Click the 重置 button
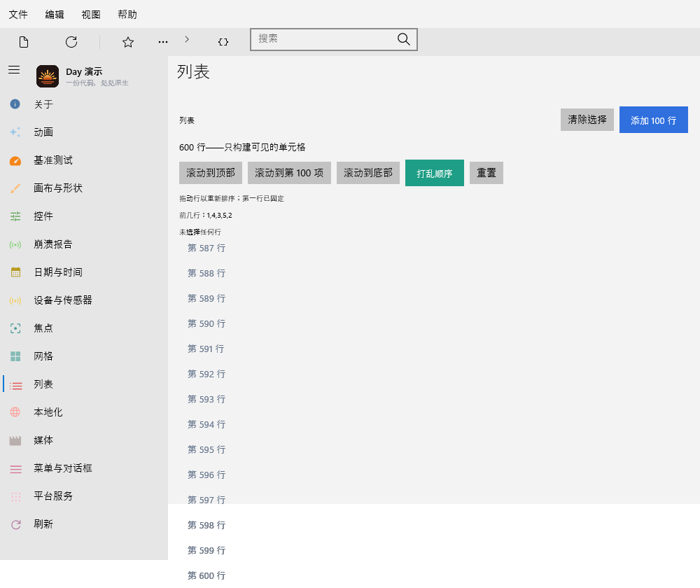This screenshot has height=588, width=700. (x=486, y=173)
